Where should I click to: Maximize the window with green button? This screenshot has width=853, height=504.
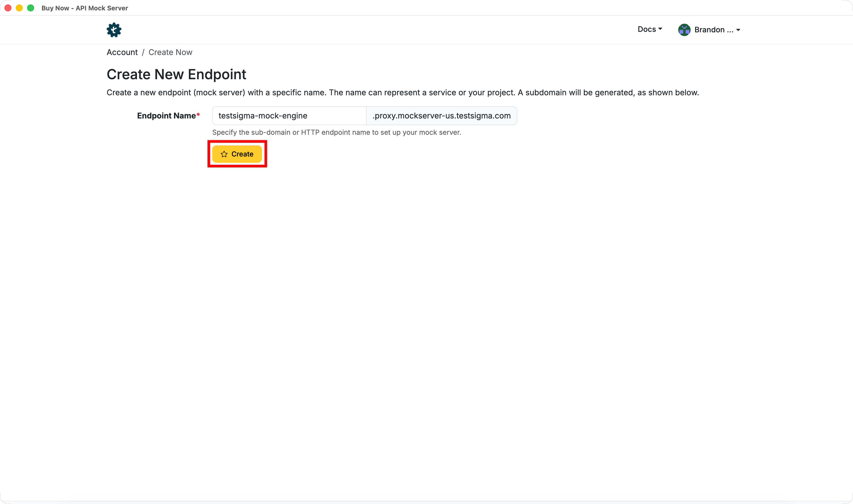(x=31, y=8)
